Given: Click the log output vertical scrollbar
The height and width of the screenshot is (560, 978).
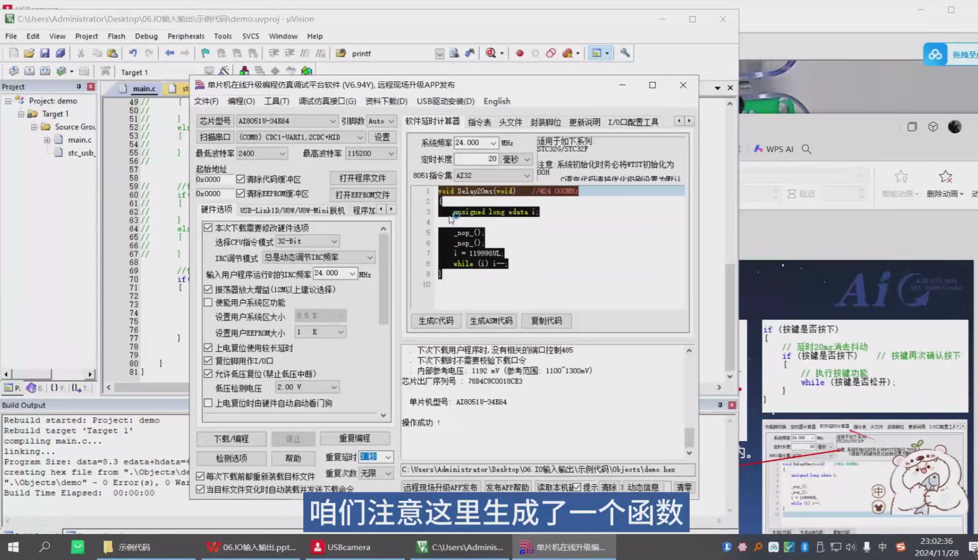Looking at the screenshot, I should (689, 401).
